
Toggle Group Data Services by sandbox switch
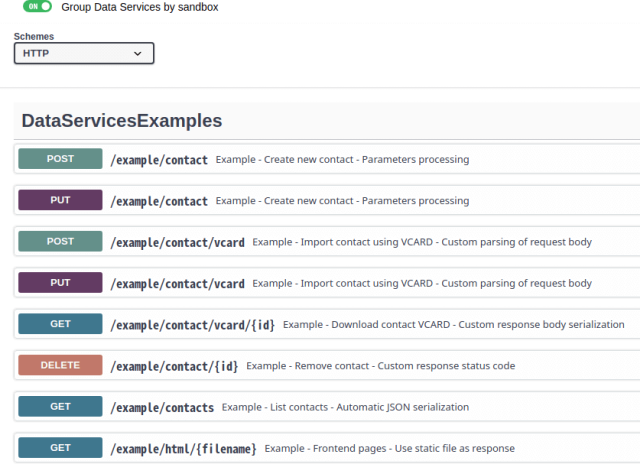(37, 7)
